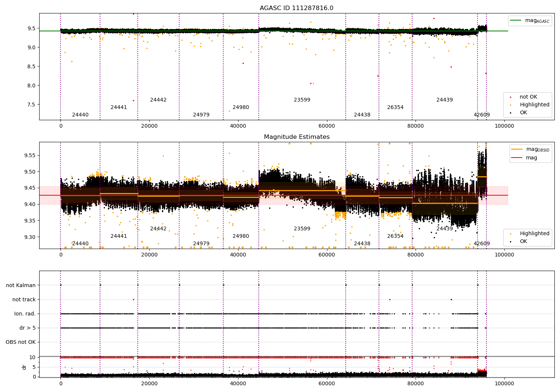560x392 pixels.
Task: Click OBSID label 24439 in the middle plot
Action: pyautogui.click(x=444, y=229)
